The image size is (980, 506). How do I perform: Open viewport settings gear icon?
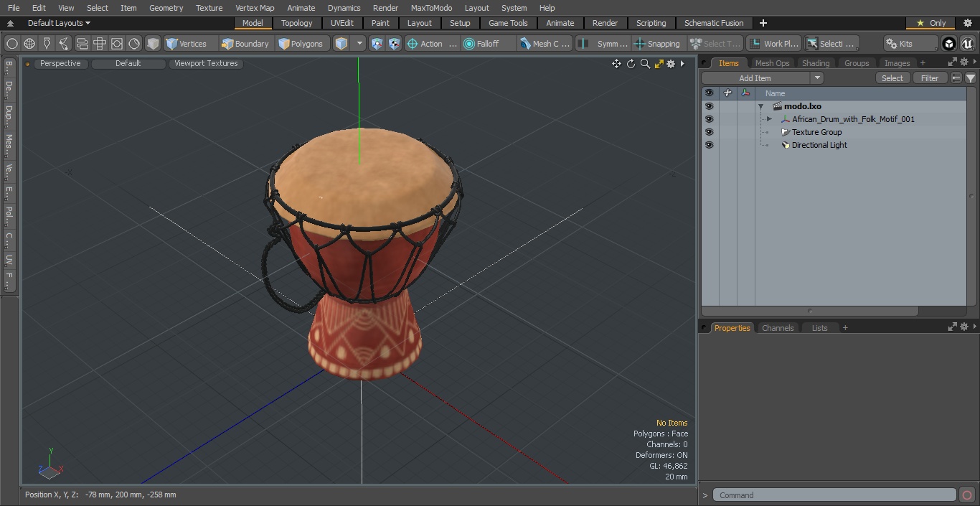click(671, 64)
